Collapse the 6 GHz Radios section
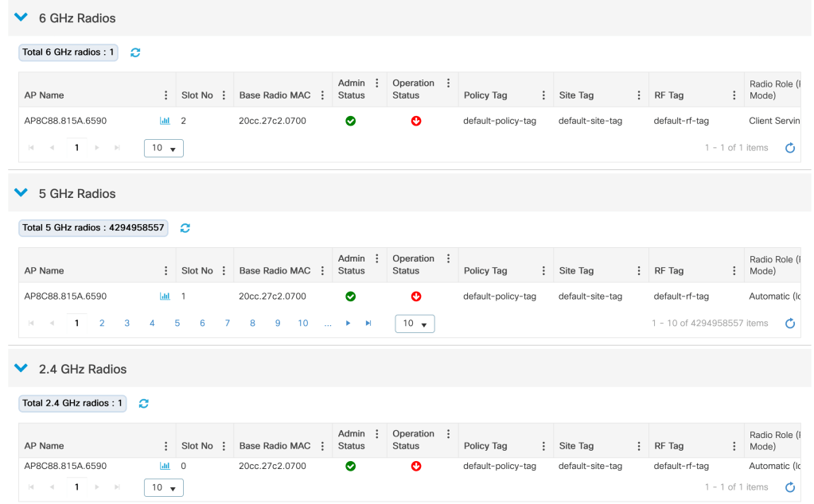This screenshot has width=814, height=504. click(x=21, y=17)
